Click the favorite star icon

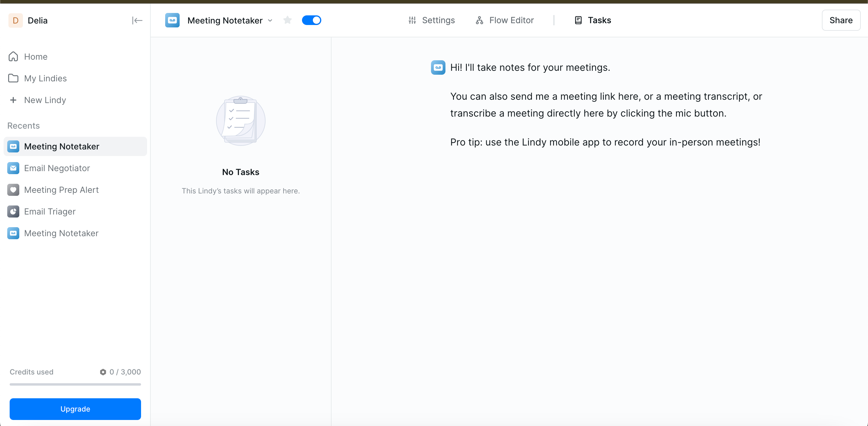[x=287, y=20]
